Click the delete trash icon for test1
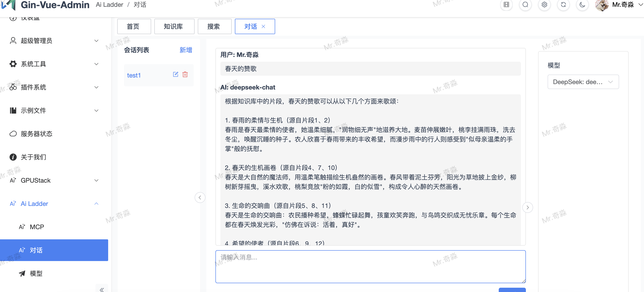Viewport: 644px width, 292px height. pyautogui.click(x=185, y=74)
